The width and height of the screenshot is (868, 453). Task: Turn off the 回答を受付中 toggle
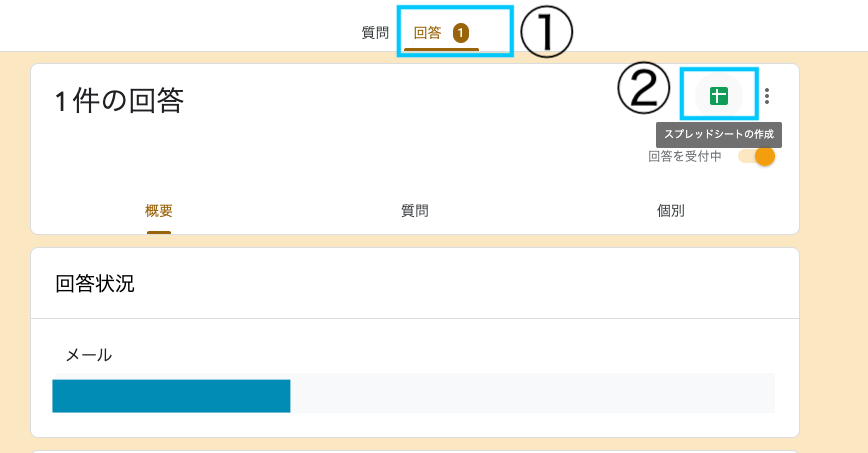click(x=757, y=156)
